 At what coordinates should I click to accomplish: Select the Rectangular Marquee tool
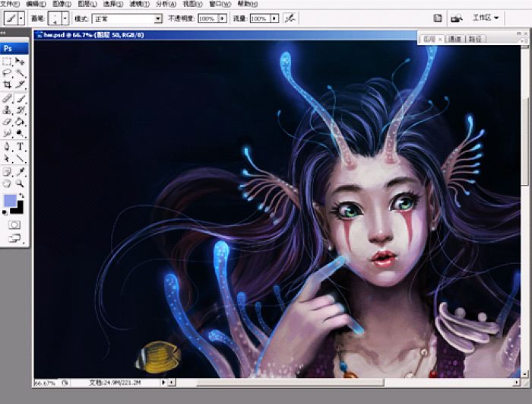click(x=7, y=62)
